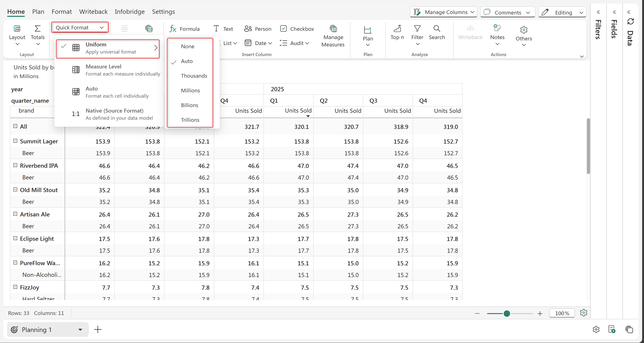Image resolution: width=644 pixels, height=343 pixels.
Task: Insert a Checkbox column
Action: coord(297,29)
